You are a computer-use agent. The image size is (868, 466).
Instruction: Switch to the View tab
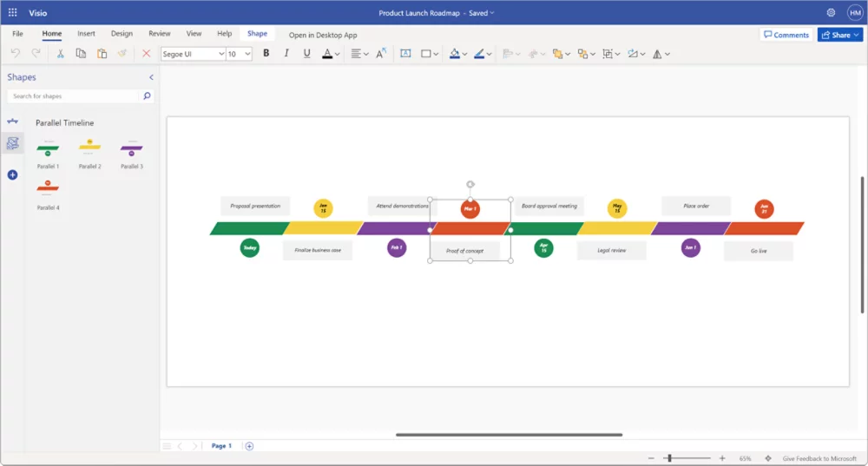tap(194, 34)
